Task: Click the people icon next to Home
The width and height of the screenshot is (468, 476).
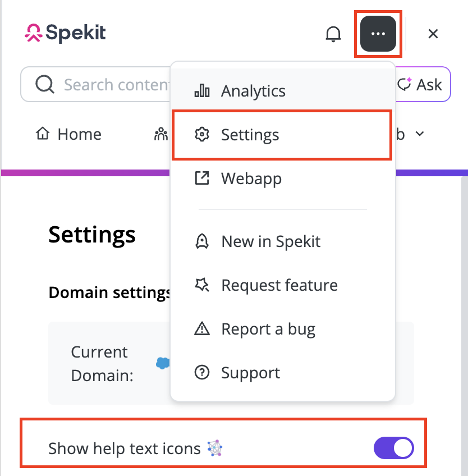Action: click(x=161, y=134)
